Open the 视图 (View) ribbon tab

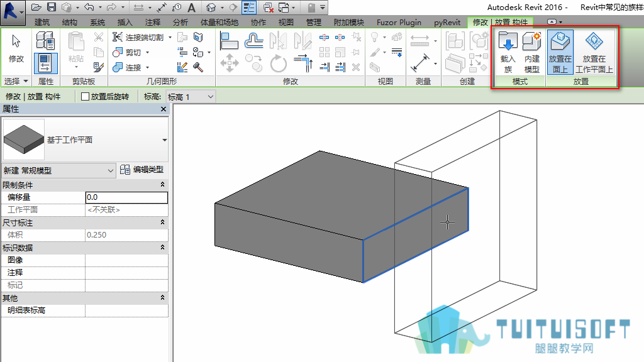coord(286,22)
